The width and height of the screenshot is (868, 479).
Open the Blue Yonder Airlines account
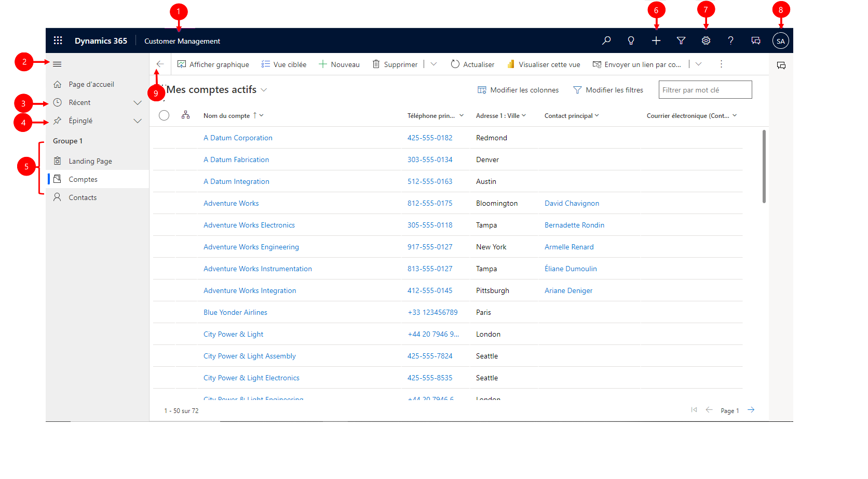235,312
